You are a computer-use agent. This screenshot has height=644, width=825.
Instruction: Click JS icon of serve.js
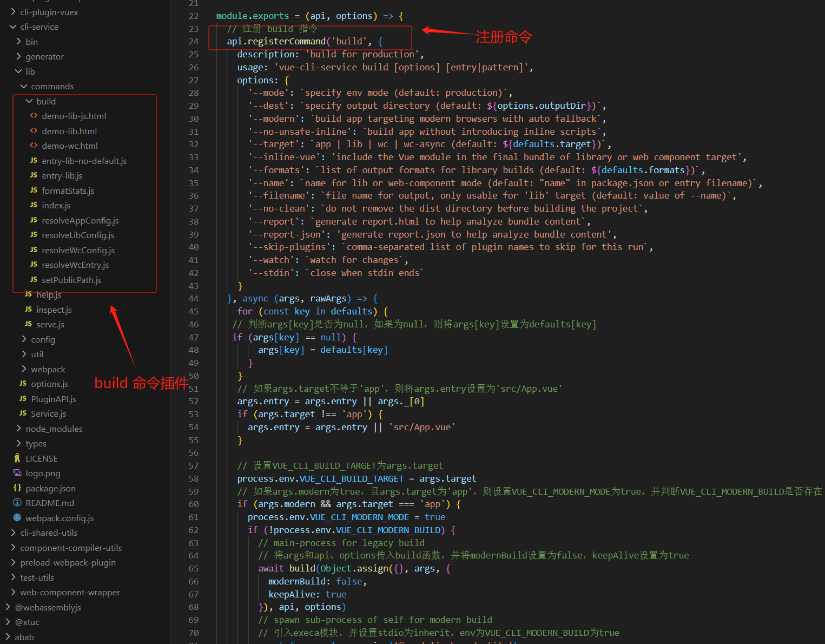[28, 324]
